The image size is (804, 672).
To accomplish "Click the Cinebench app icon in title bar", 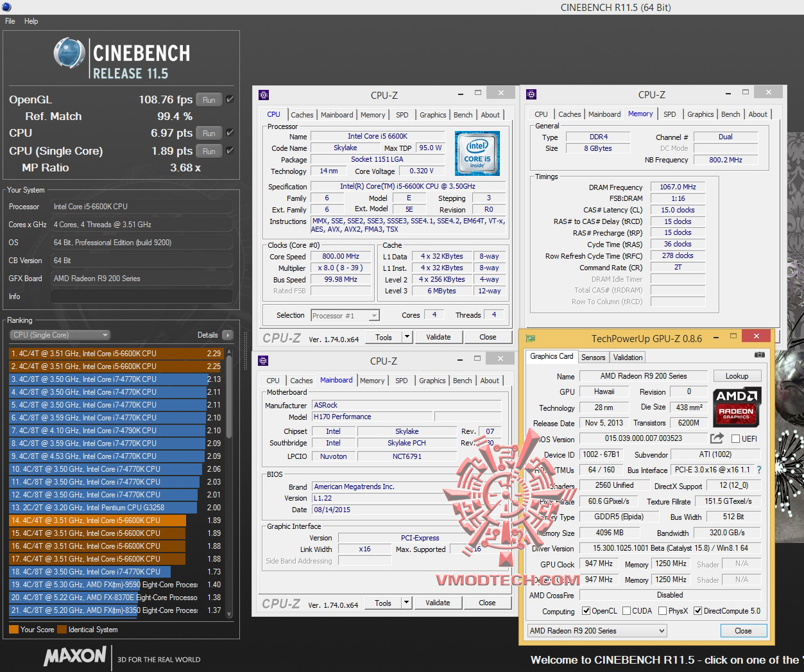I will (x=5, y=7).
